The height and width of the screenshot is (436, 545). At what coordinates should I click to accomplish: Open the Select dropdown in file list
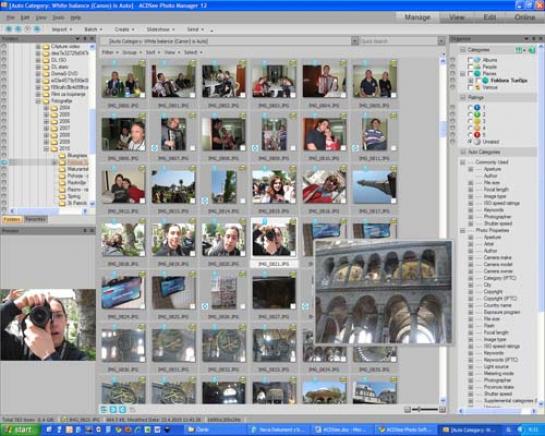tap(193, 52)
